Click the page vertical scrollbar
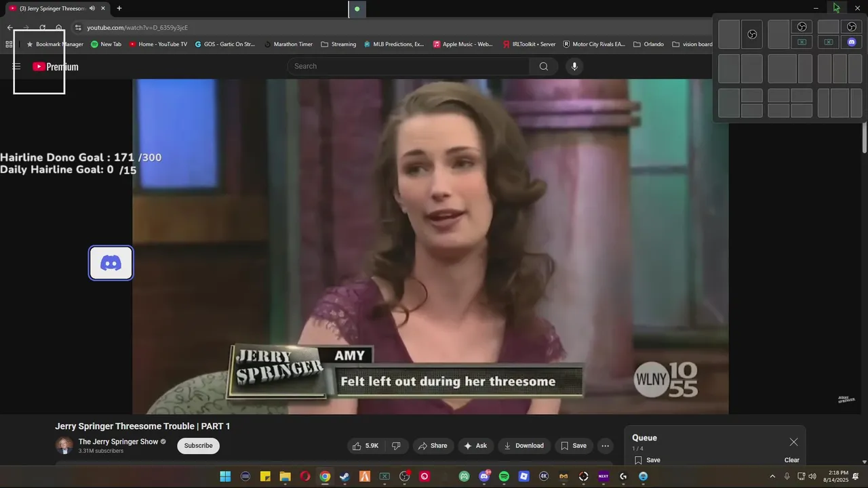868x488 pixels. tap(864, 139)
